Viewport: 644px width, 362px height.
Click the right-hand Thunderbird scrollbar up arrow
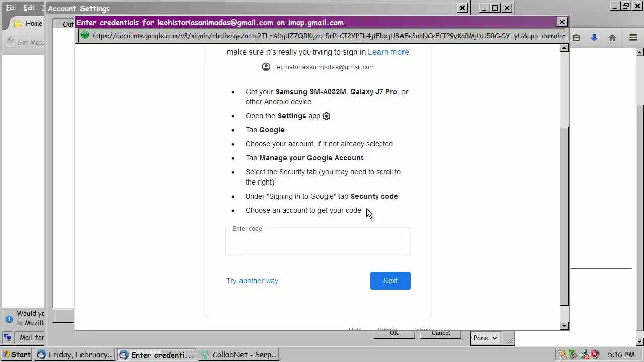click(639, 52)
